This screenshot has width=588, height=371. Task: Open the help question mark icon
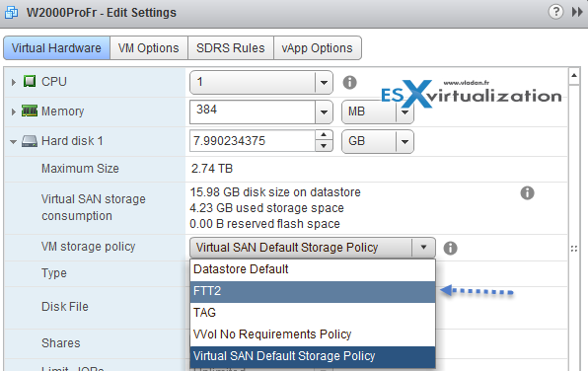pyautogui.click(x=555, y=12)
